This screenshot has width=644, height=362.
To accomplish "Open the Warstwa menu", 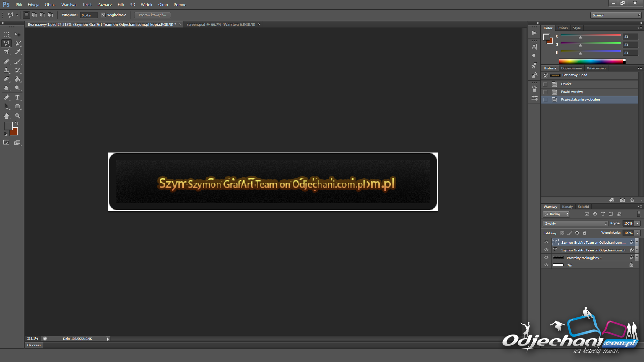I will 69,5.
